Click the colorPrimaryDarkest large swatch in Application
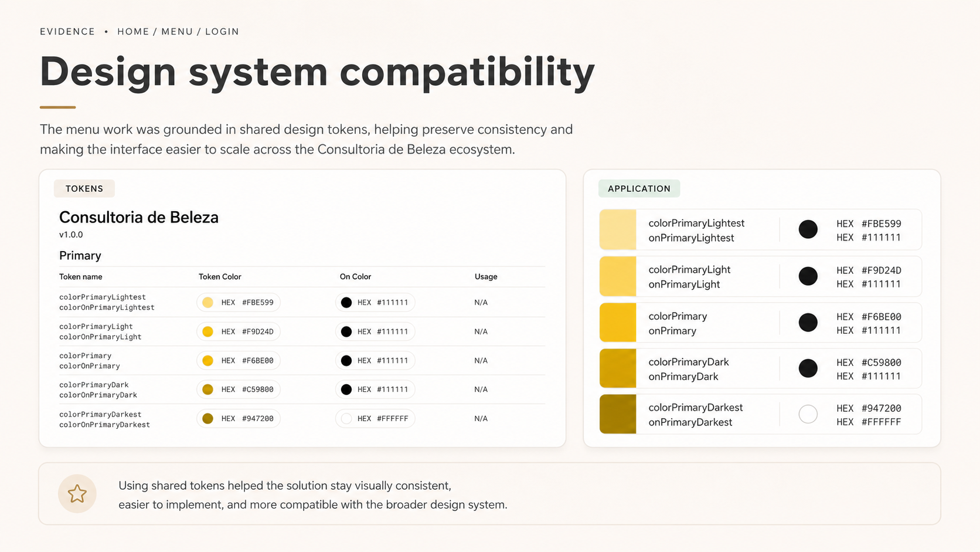Image resolution: width=980 pixels, height=552 pixels. coord(618,414)
